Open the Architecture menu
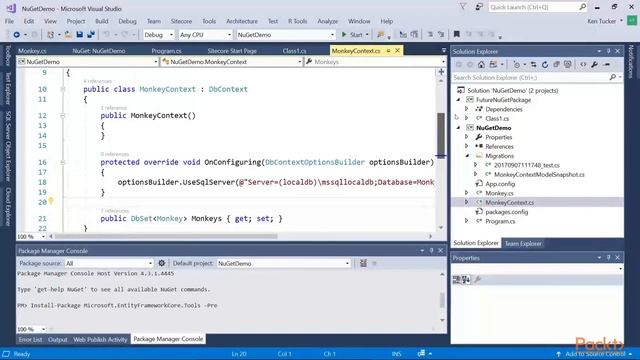The image size is (640, 360). coord(242,21)
